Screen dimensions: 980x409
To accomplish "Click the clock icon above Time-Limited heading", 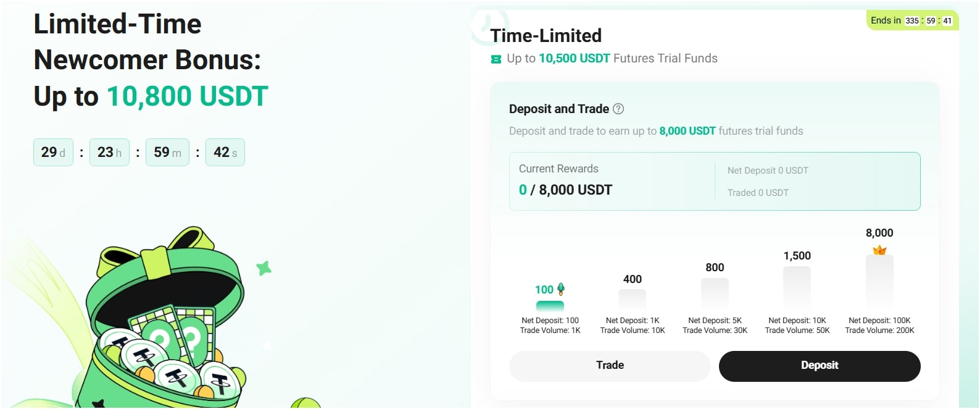I will 489,25.
